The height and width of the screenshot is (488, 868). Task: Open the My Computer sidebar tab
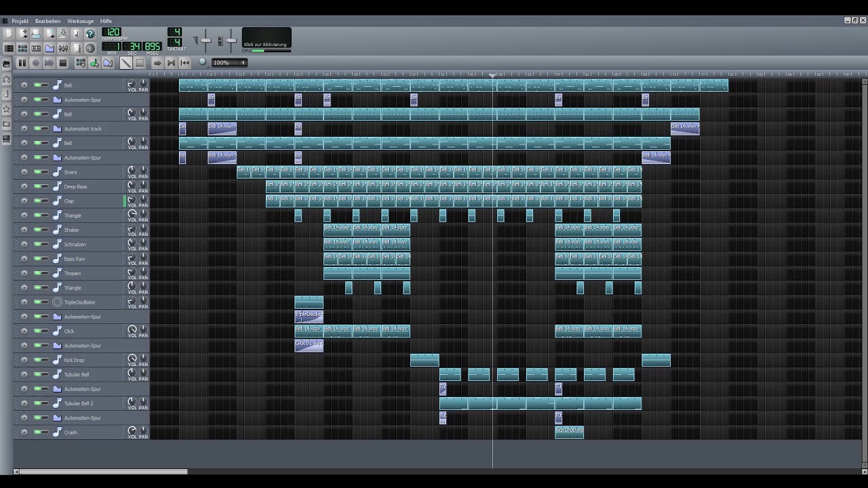pyautogui.click(x=6, y=139)
